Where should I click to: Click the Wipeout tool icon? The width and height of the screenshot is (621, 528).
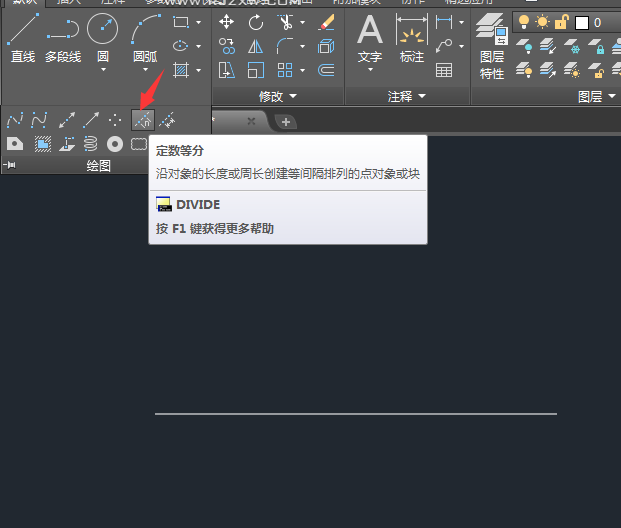pos(43,144)
